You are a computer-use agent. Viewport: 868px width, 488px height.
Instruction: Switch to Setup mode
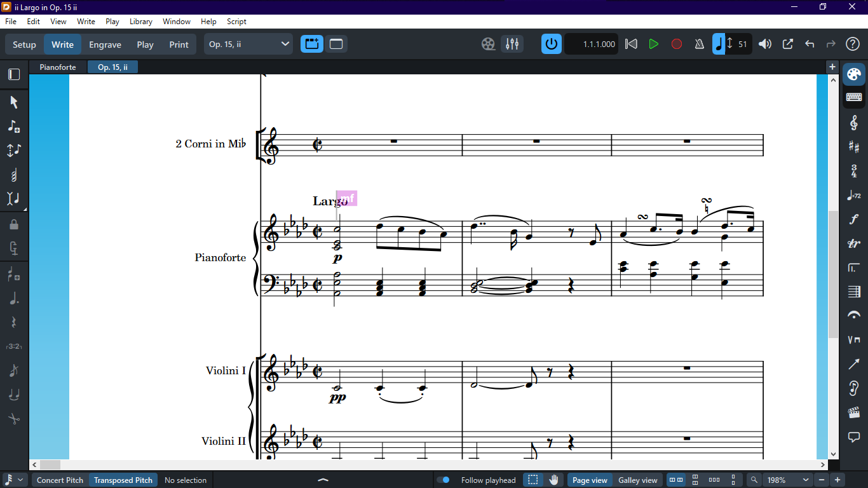pyautogui.click(x=24, y=44)
